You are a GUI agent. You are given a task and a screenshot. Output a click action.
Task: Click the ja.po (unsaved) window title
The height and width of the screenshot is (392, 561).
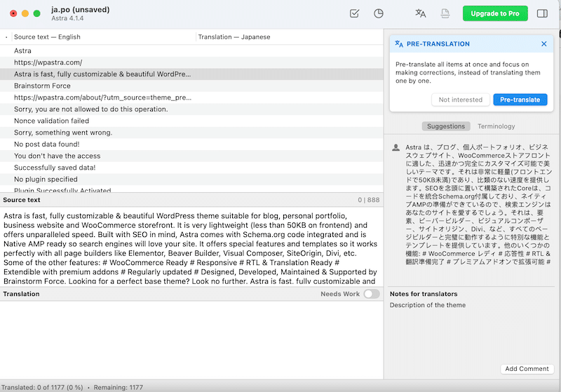pyautogui.click(x=80, y=10)
